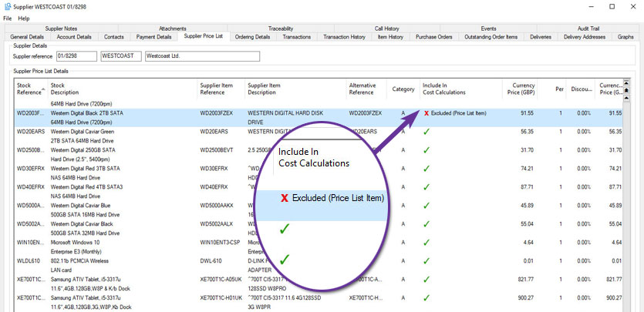
Task: Open the Transaction History tab
Action: point(344,37)
